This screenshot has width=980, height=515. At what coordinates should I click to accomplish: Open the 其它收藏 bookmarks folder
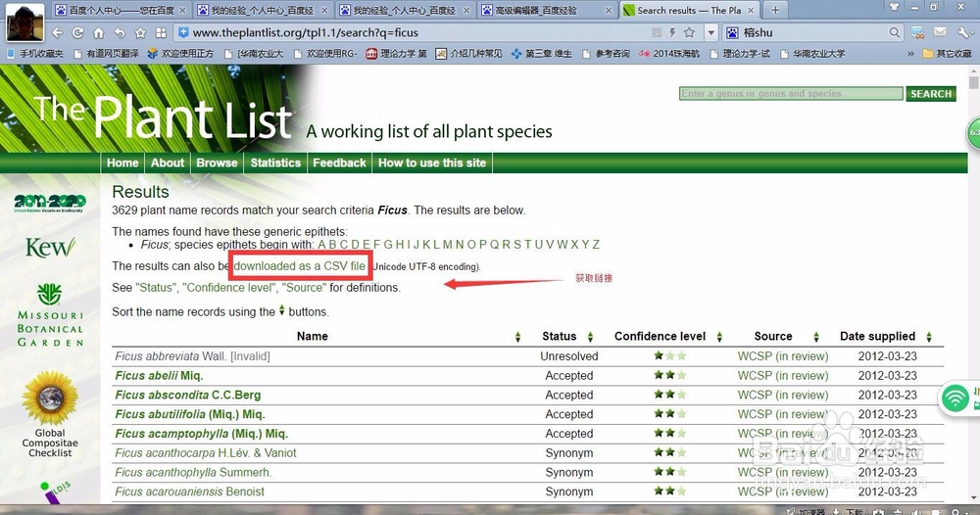pos(948,54)
